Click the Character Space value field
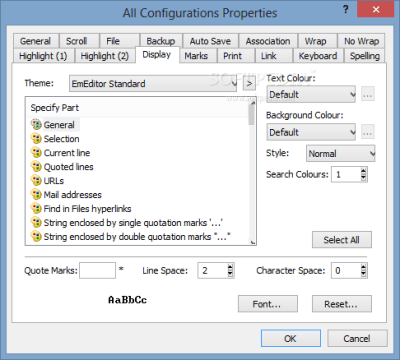 click(x=346, y=270)
